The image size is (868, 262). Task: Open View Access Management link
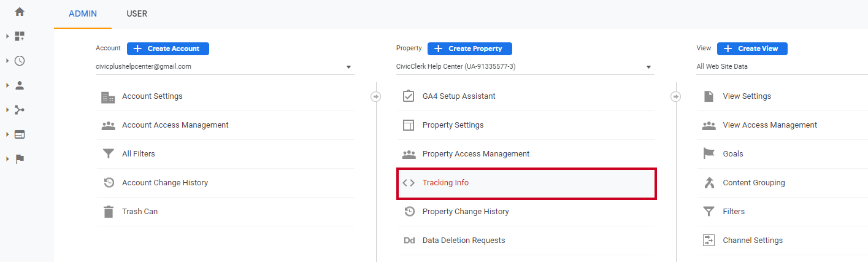pos(770,125)
